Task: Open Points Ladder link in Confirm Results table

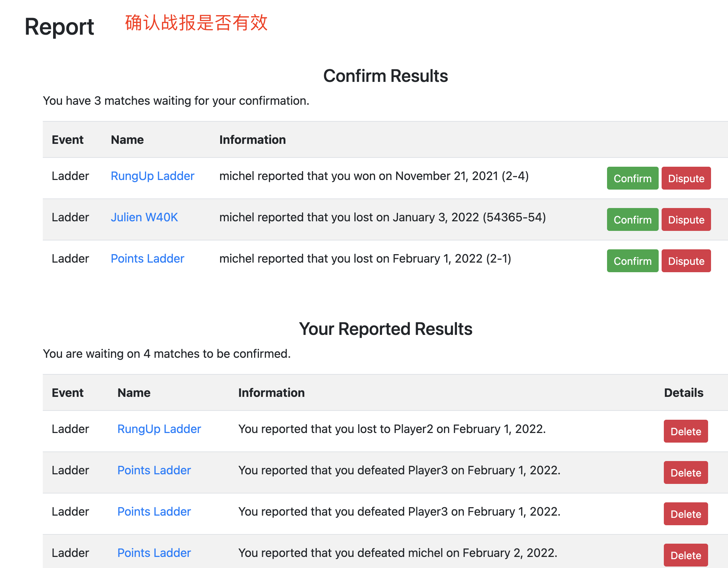Action: 147,259
